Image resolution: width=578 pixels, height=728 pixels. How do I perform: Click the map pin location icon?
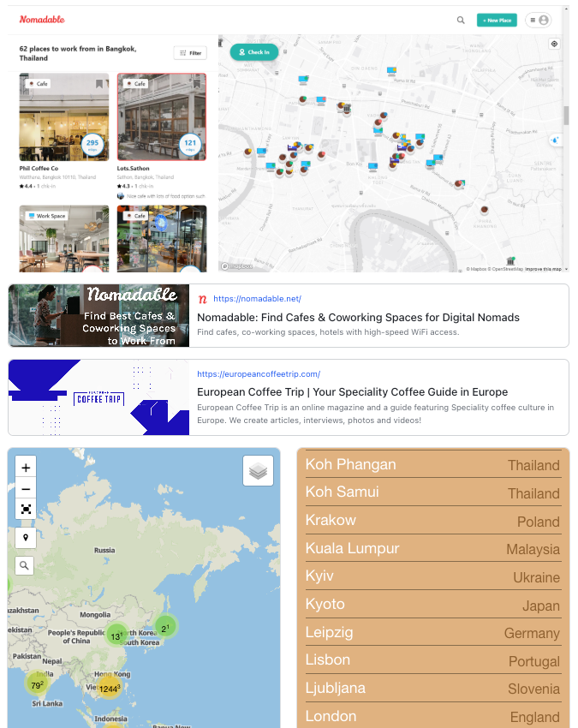pos(26,538)
